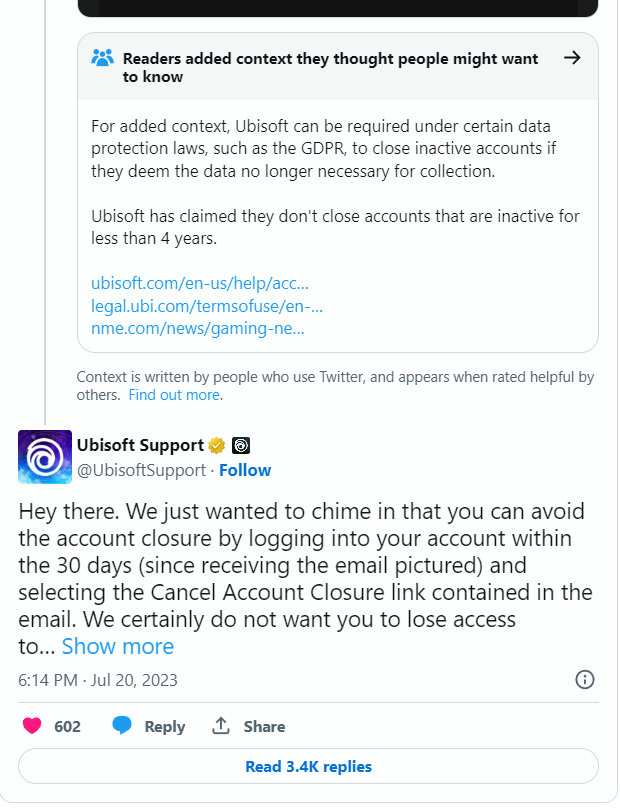
Task: Click the Ubisoft Support display name
Action: coord(140,445)
